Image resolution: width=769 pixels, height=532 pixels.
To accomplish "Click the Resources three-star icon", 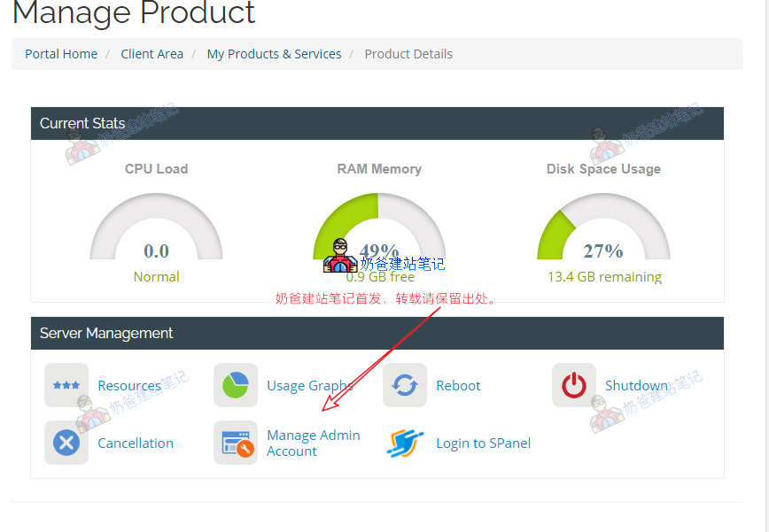I will [66, 385].
